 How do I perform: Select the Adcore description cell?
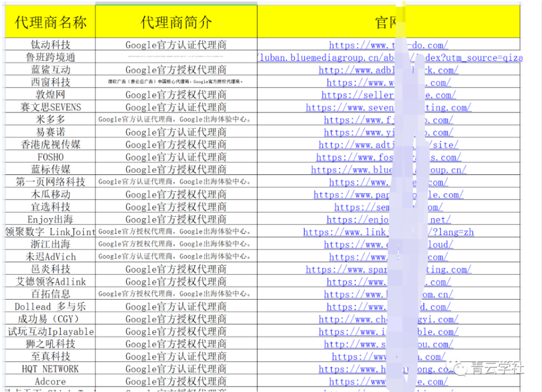click(176, 381)
